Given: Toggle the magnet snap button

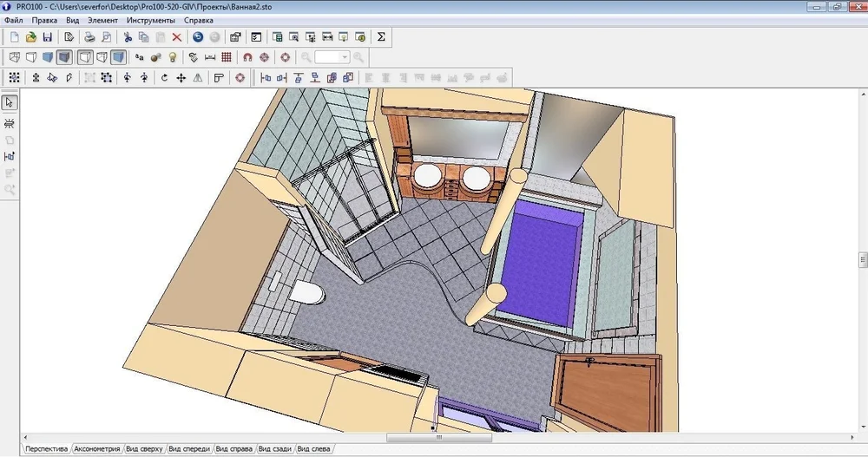Looking at the screenshot, I should [247, 57].
